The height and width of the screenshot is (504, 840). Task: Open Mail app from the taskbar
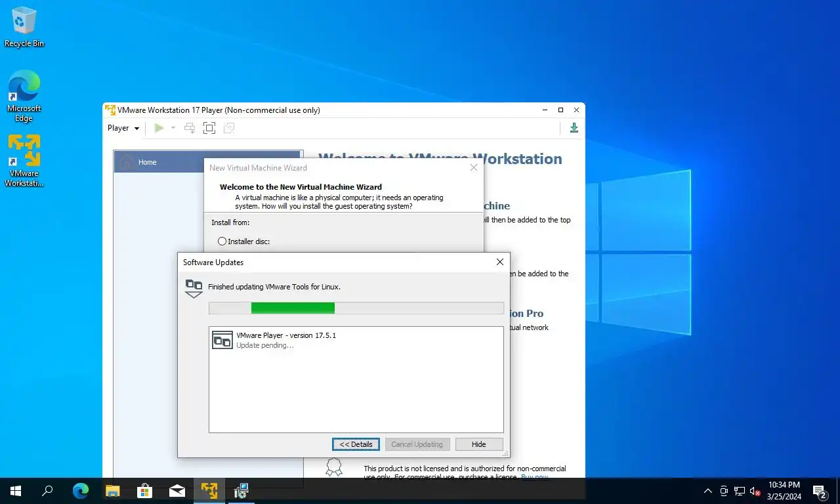(x=177, y=491)
